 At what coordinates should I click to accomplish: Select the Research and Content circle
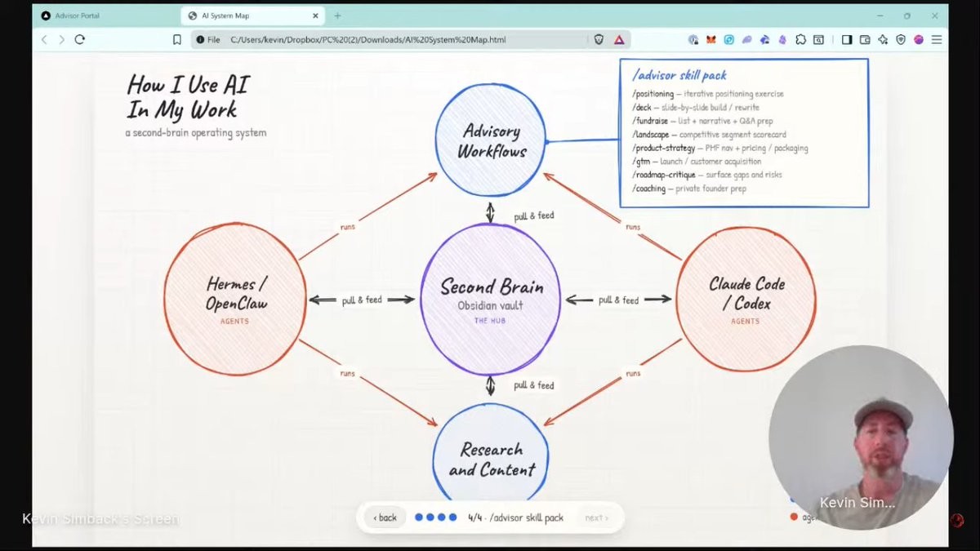pos(491,453)
